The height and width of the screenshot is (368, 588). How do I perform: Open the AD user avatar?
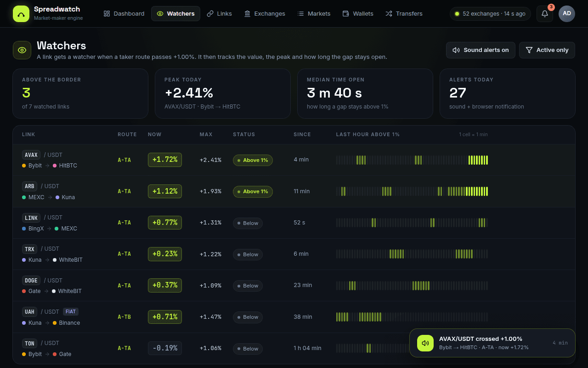567,14
